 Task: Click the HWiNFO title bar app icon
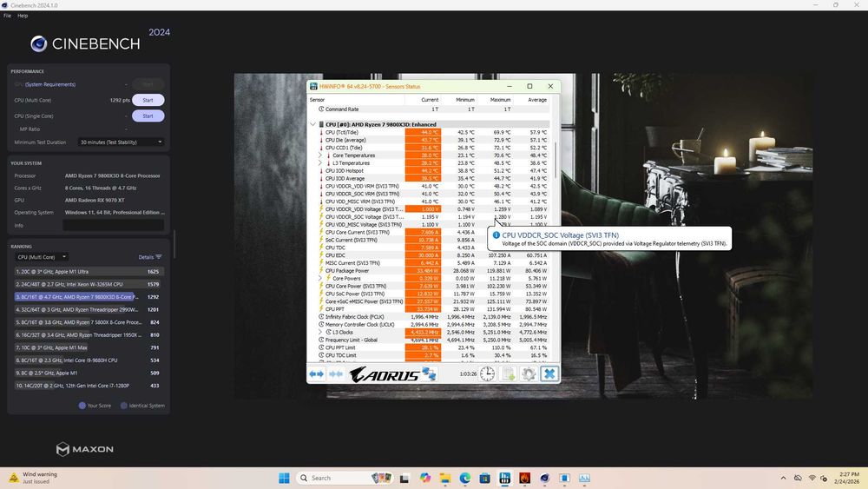click(x=314, y=86)
